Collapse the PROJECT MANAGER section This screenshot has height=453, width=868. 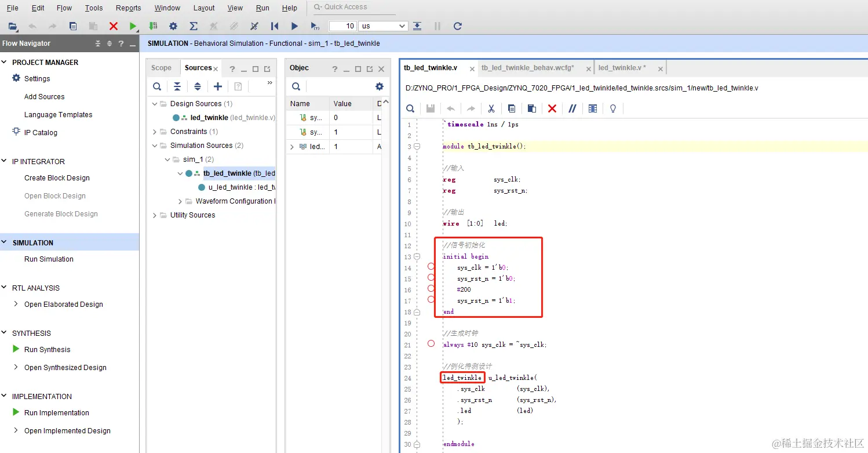pos(5,62)
